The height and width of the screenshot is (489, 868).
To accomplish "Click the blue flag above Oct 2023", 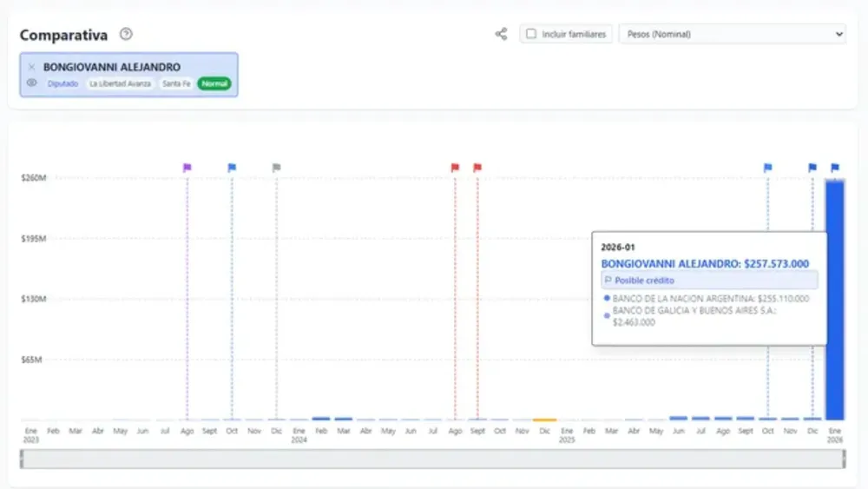I will [x=232, y=167].
